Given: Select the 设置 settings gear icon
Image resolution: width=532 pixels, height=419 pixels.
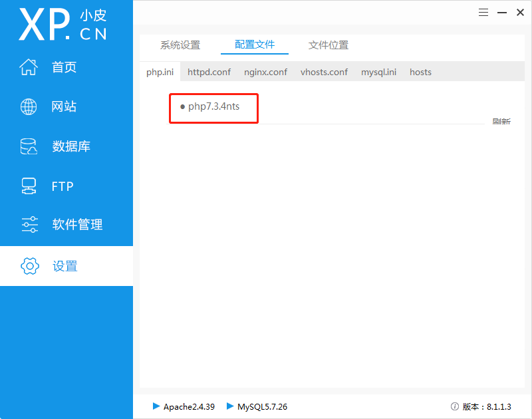Looking at the screenshot, I should pos(29,265).
